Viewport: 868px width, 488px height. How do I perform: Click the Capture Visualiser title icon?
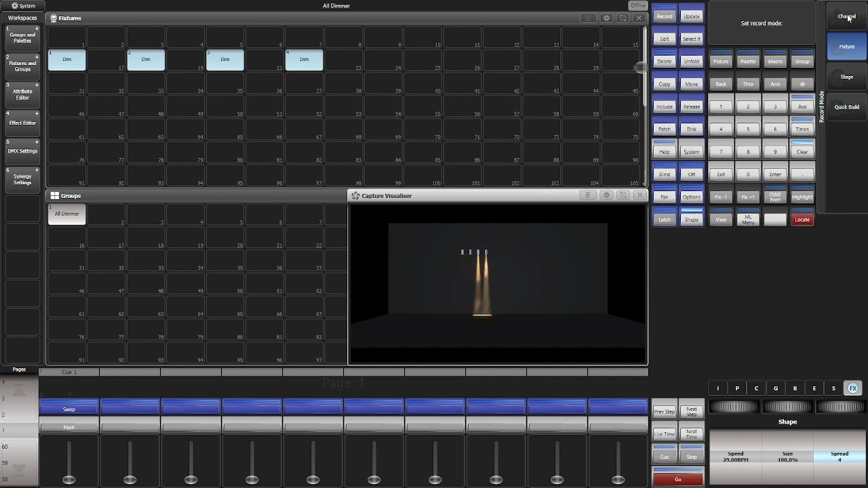[x=355, y=195]
